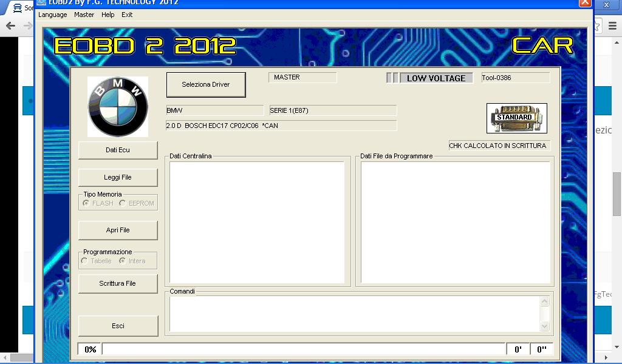Click the SERIE 1(E87) model field
This screenshot has width=622, height=364.
tap(333, 110)
